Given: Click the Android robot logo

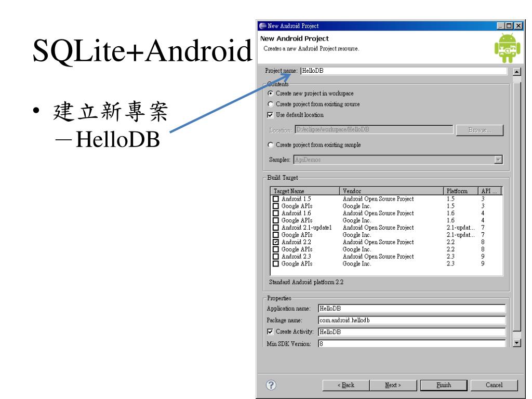Looking at the screenshot, I should pos(507,48).
